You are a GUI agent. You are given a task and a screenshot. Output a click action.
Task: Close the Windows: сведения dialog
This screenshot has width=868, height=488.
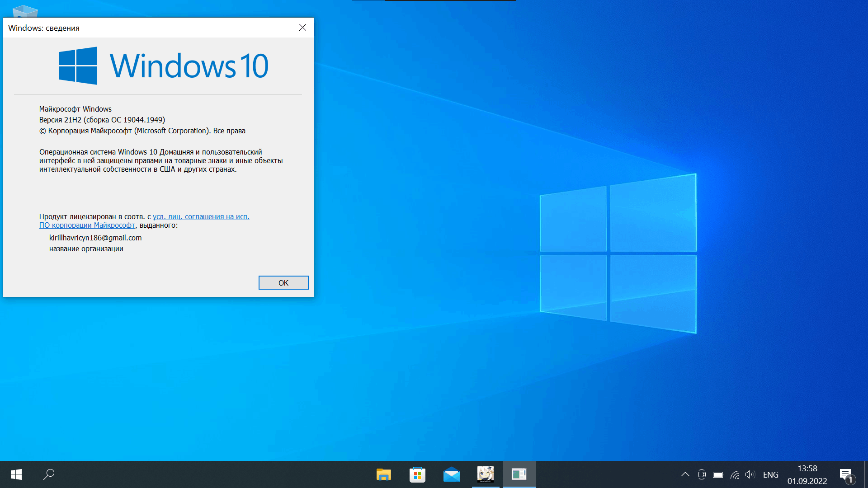[x=302, y=28]
